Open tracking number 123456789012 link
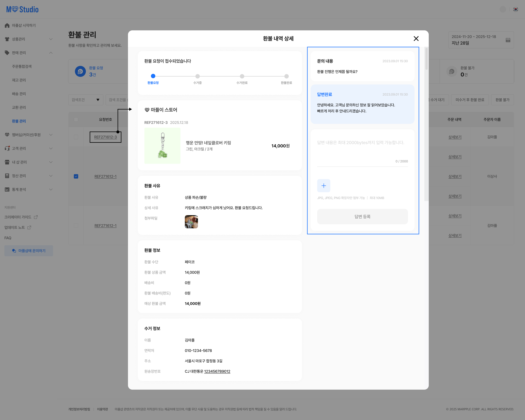 tap(217, 371)
